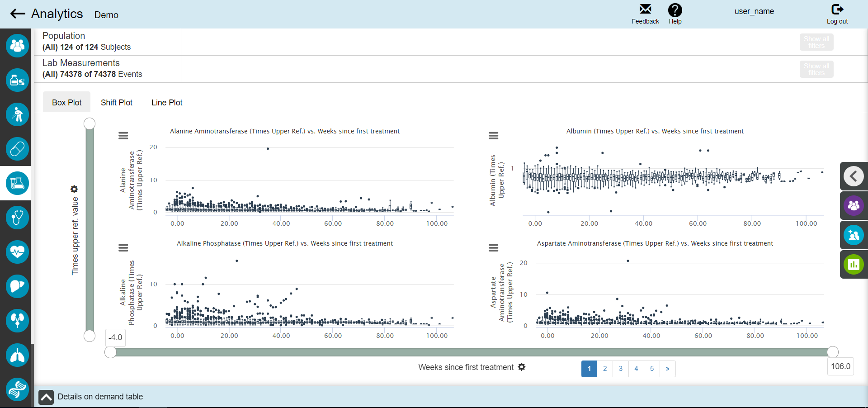Open the lungs sidebar icon
This screenshot has height=408, width=868.
coord(17,355)
